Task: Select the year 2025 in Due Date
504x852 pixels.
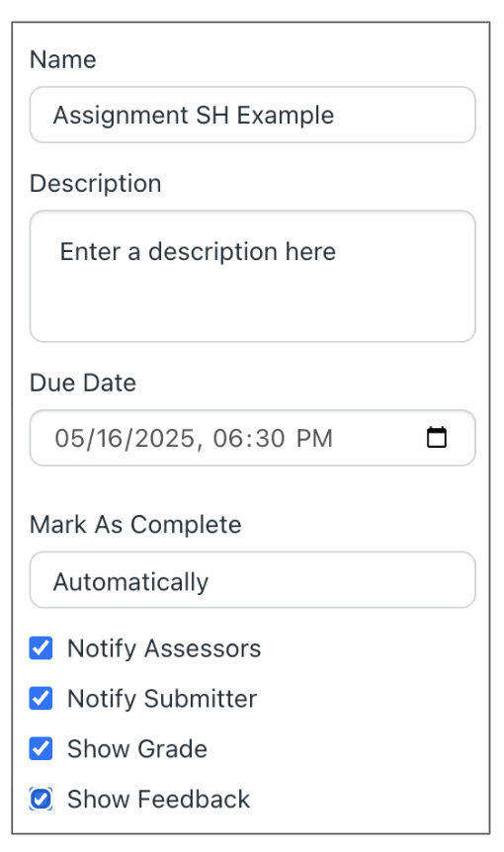Action: (165, 439)
